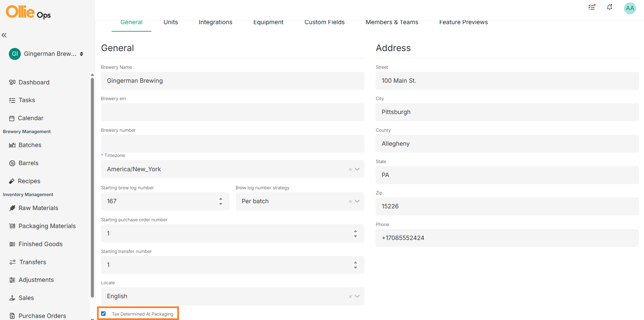Image resolution: width=644 pixels, height=320 pixels.
Task: Switch to the Integrations tab
Action: [x=215, y=22]
